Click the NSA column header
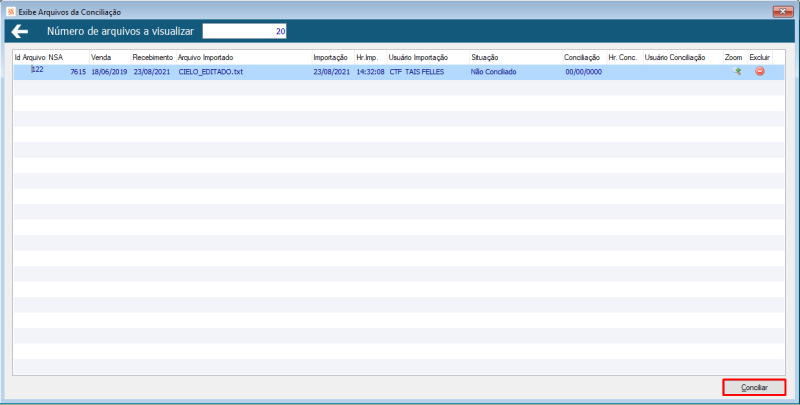Image resolution: width=800 pixels, height=405 pixels. pyautogui.click(x=68, y=58)
